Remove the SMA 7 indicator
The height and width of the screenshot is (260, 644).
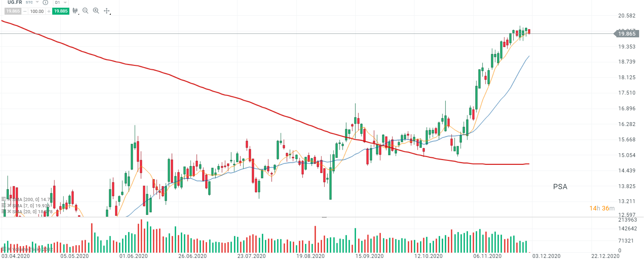click(9, 206)
